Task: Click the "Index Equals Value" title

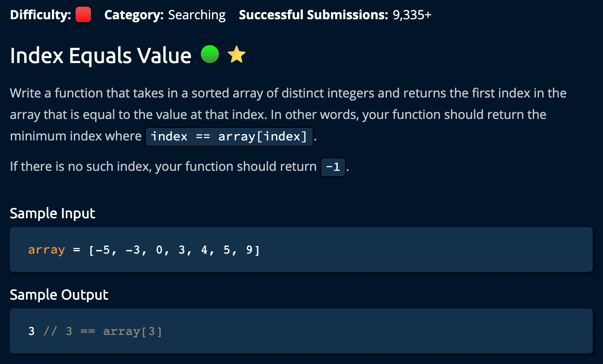Action: (x=101, y=55)
